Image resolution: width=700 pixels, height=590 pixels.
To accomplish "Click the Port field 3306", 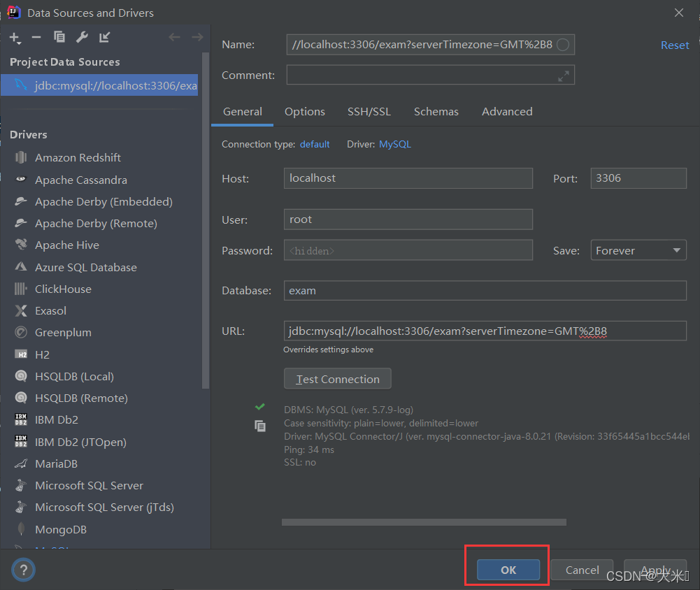I will [638, 178].
